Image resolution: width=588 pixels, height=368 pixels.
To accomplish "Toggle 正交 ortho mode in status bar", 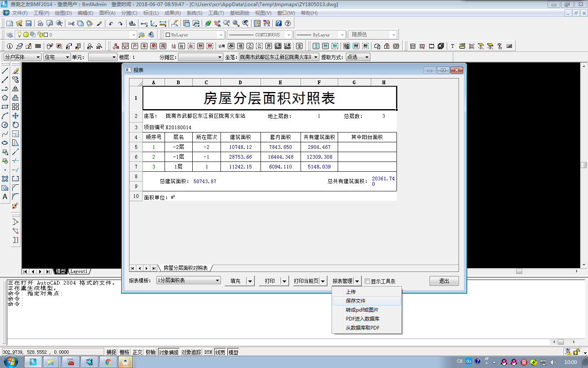I will coord(137,352).
